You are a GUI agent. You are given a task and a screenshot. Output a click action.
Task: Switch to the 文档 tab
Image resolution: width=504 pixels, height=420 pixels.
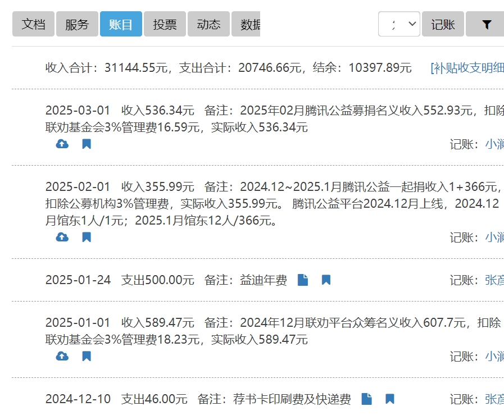click(33, 24)
